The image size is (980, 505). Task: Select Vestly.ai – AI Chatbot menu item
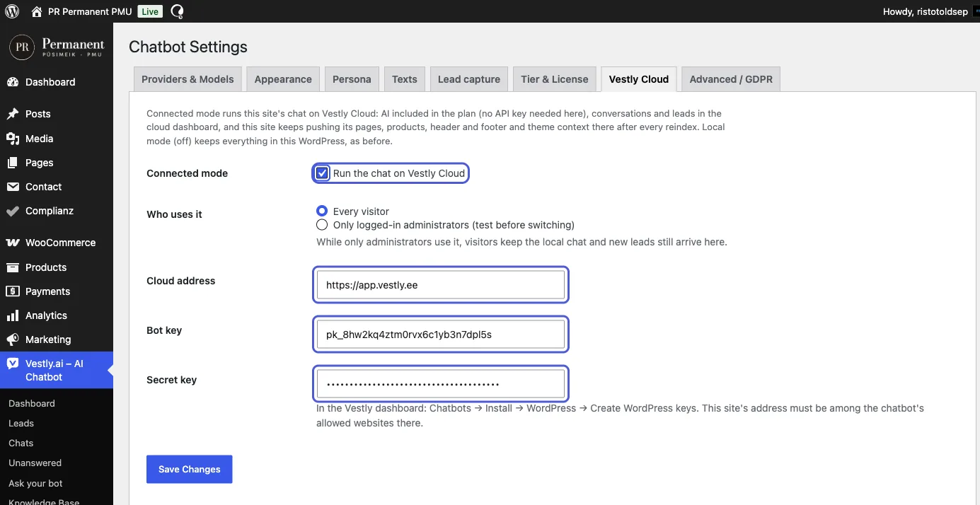pos(57,370)
